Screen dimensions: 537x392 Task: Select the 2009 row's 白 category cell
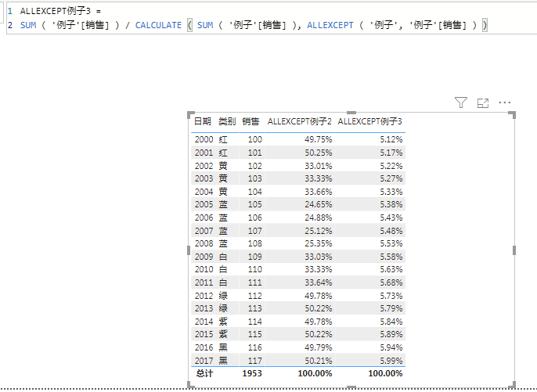223,257
